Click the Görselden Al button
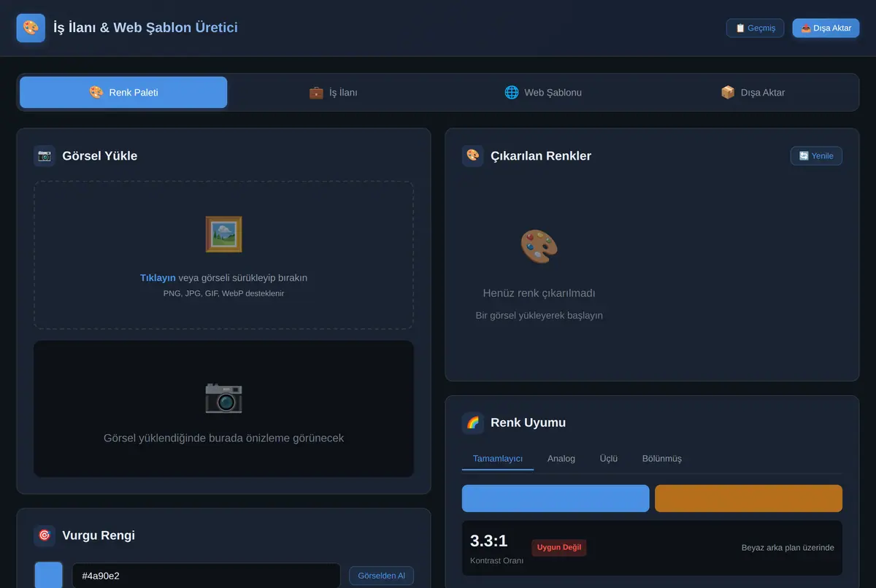Image resolution: width=876 pixels, height=588 pixels. 381,576
